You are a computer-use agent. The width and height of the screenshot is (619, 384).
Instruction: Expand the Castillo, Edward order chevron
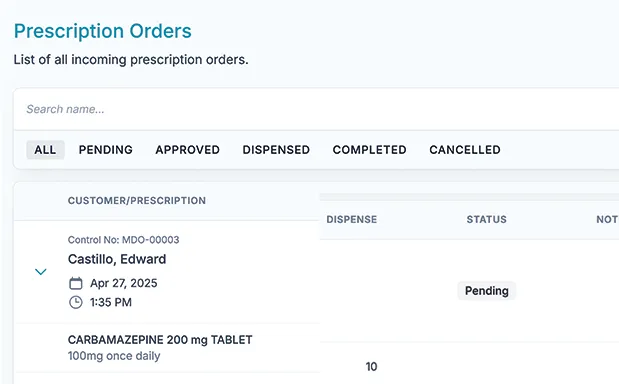coord(41,272)
